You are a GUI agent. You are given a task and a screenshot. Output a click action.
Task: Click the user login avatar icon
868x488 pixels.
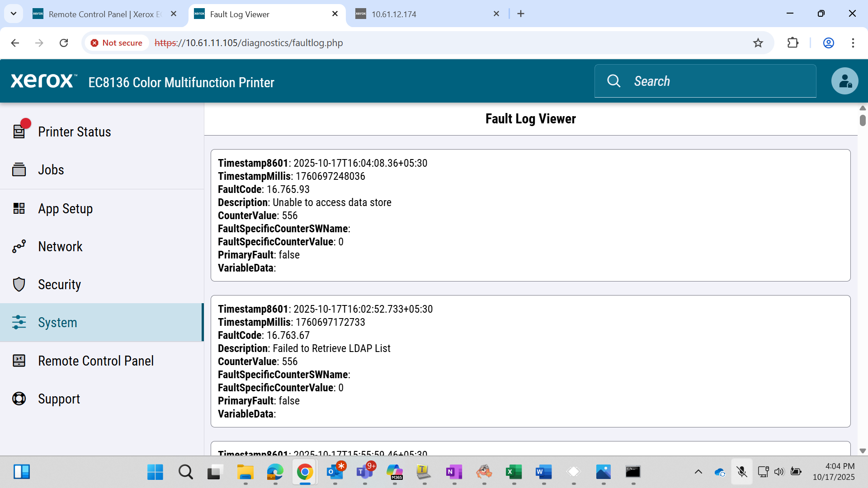click(x=844, y=81)
